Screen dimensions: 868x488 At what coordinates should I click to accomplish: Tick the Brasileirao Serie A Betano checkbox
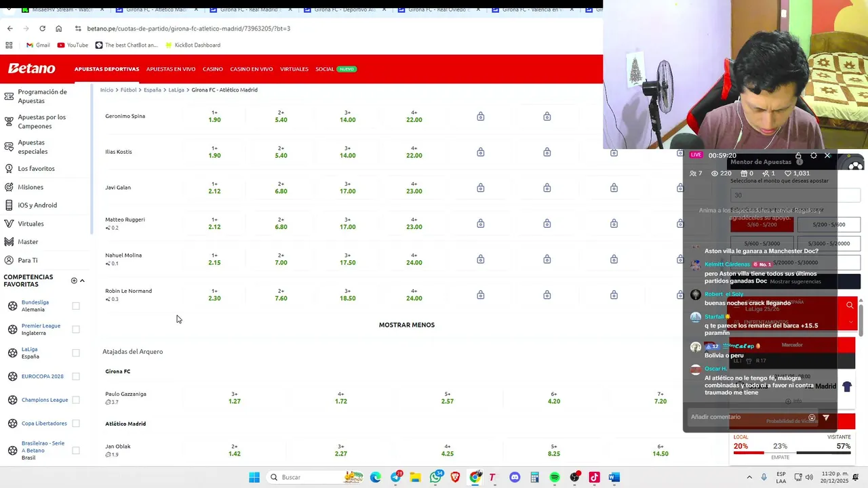pyautogui.click(x=76, y=450)
